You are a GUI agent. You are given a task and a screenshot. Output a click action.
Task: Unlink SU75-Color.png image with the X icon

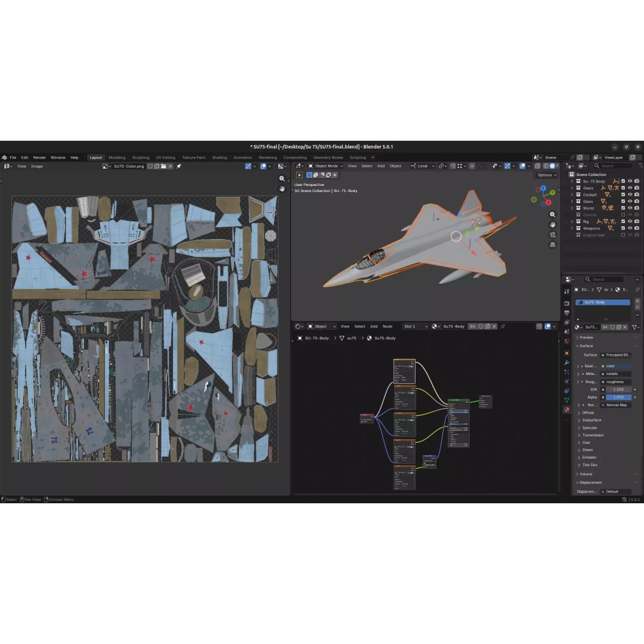coord(170,166)
